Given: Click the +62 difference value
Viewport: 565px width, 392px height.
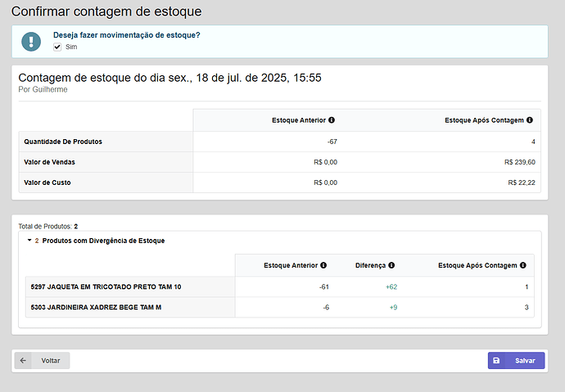Looking at the screenshot, I should point(390,287).
